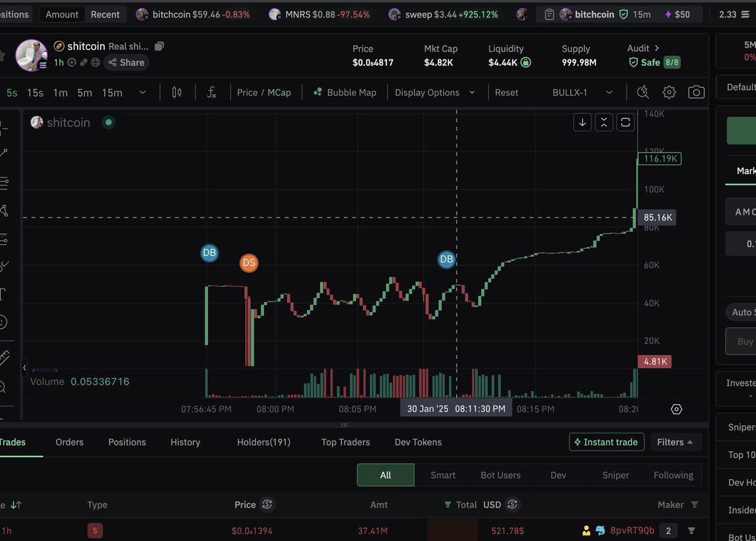
Task: Filter trades by maker 8pvRT9Qb funnel icon
Action: [691, 531]
